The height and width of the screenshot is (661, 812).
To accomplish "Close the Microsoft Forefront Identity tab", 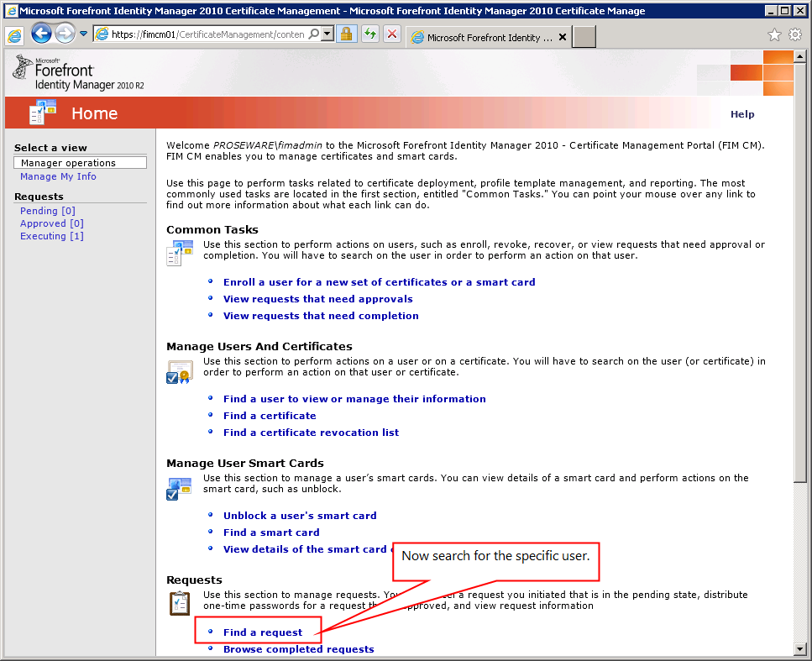I will pos(563,37).
